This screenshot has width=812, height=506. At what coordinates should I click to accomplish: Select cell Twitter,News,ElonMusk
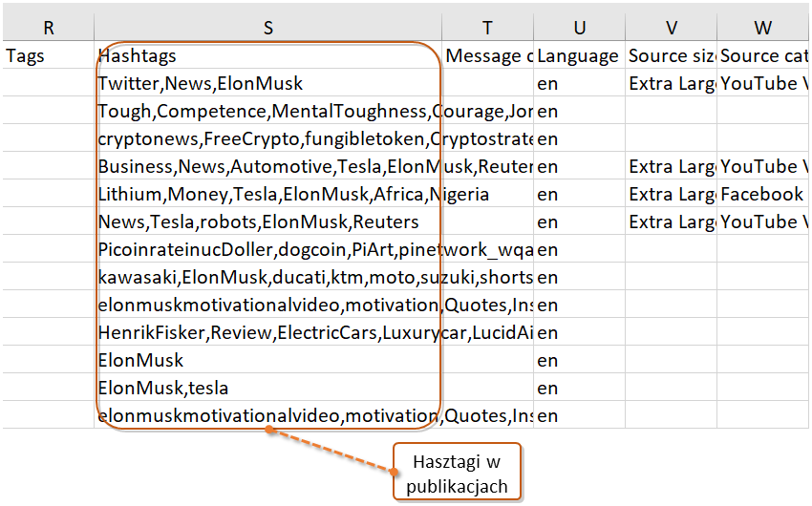click(267, 83)
